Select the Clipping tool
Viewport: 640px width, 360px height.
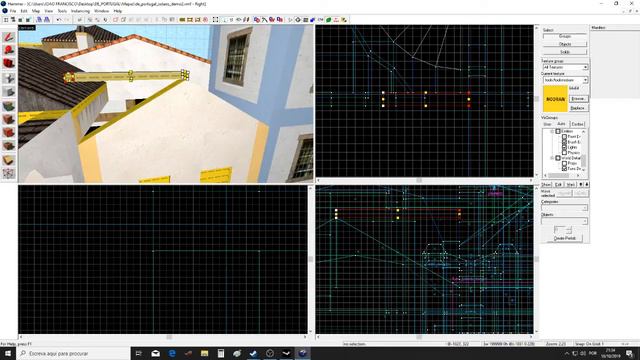pos(9,160)
